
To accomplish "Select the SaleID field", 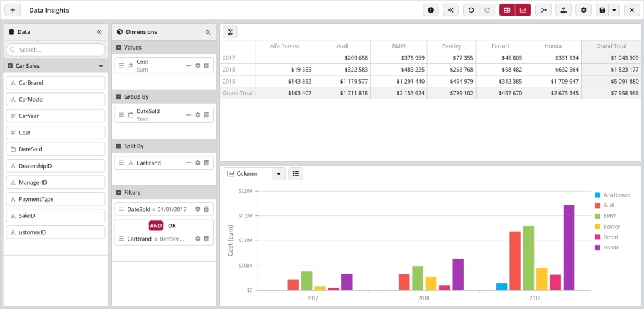I will 55,215.
